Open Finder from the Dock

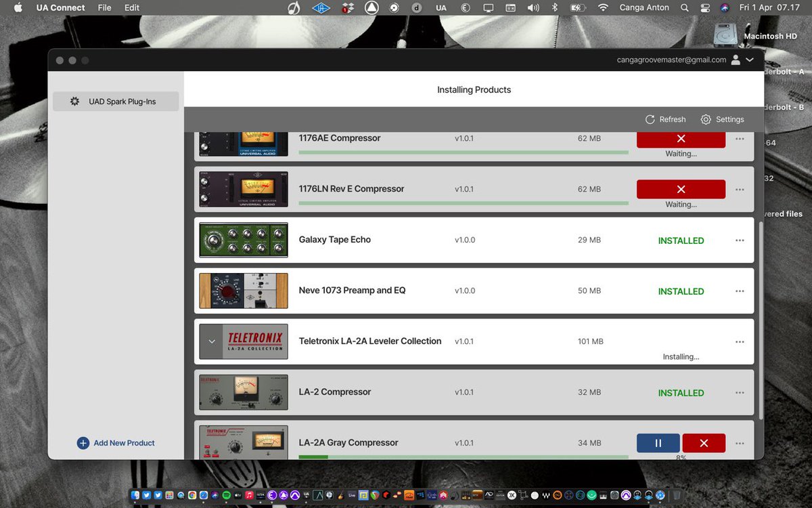tap(135, 495)
